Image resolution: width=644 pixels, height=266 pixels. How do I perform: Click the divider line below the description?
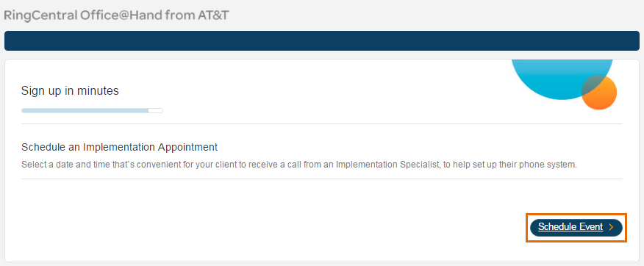click(x=321, y=179)
